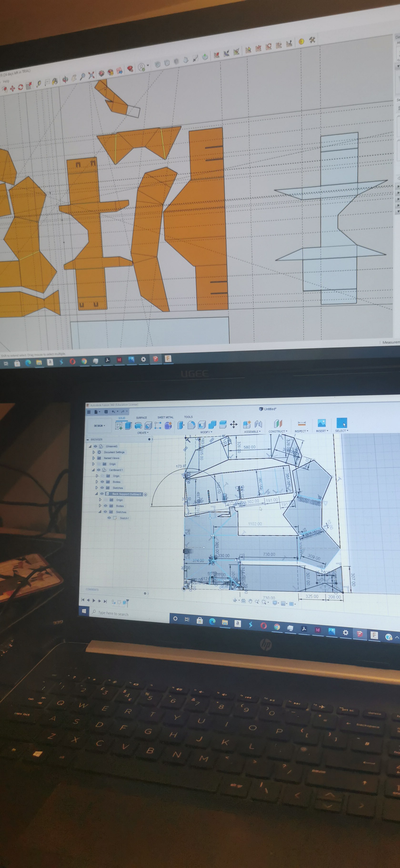Click the SketchUp Zoom Extents icon
This screenshot has height=868, width=400.
(91, 75)
